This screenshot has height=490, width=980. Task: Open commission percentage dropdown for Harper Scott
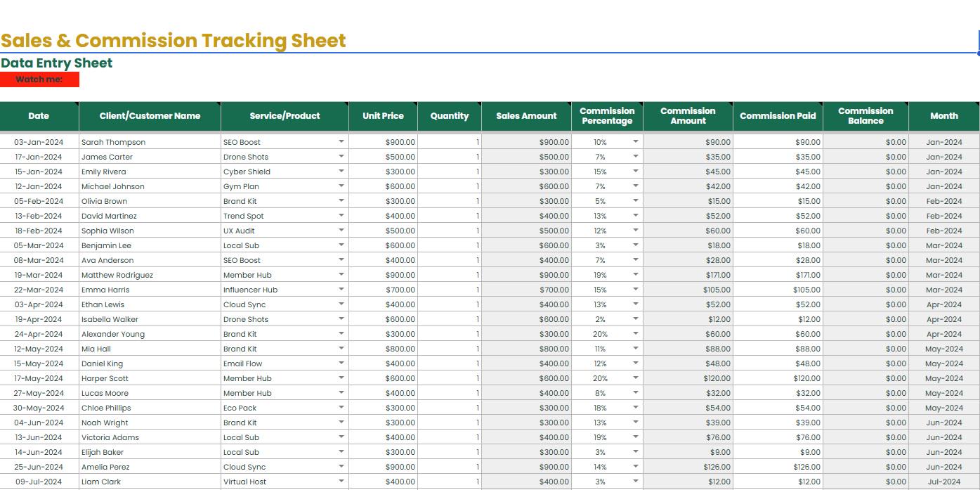[636, 378]
